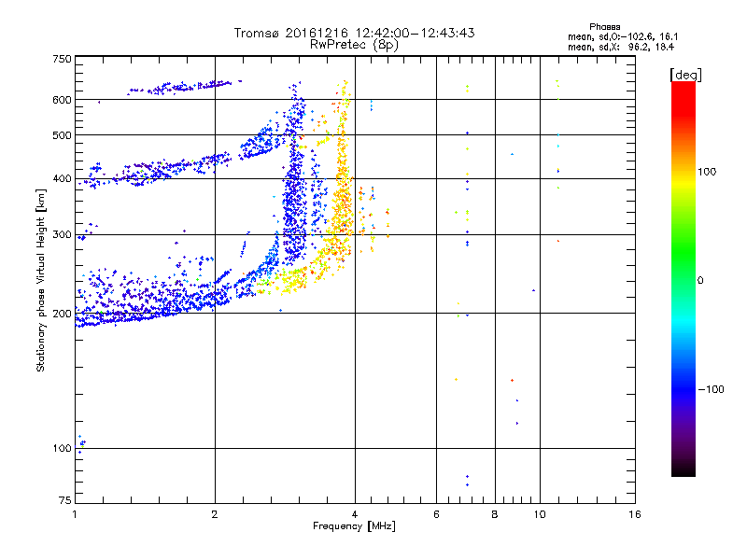Click the y-axis tick label '75'

click(65, 500)
